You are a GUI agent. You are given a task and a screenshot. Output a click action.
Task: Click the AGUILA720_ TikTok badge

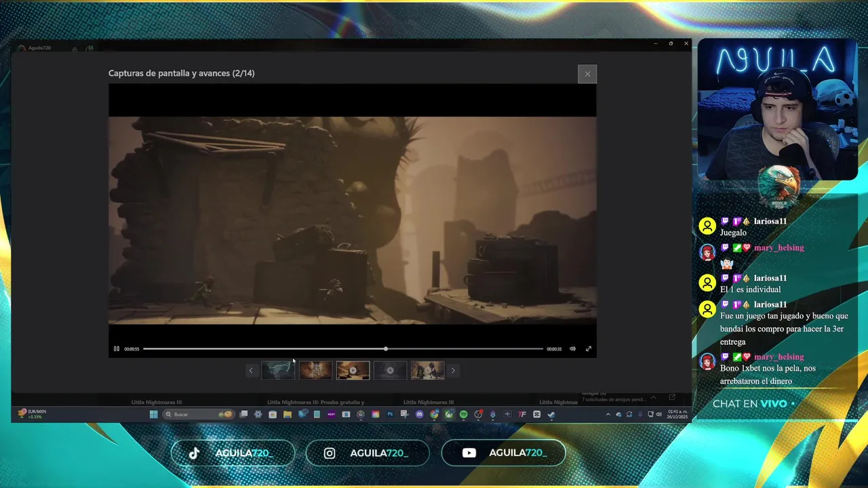click(x=233, y=453)
